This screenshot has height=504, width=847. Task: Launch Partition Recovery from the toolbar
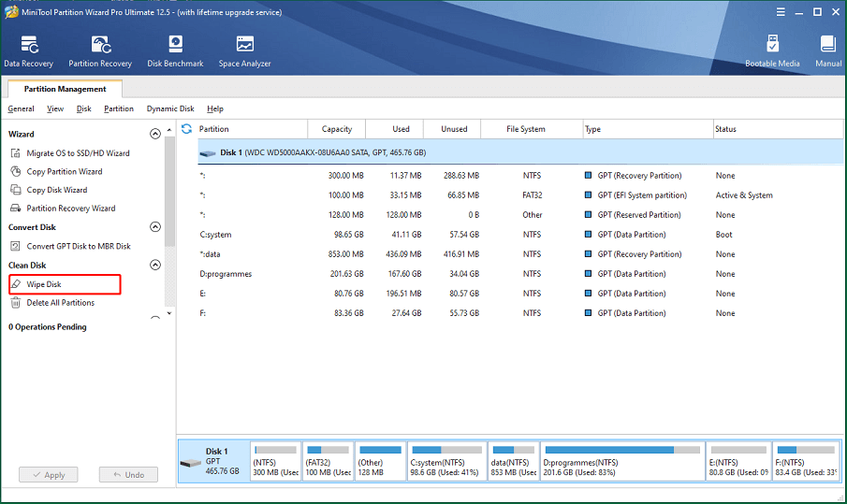[x=100, y=51]
